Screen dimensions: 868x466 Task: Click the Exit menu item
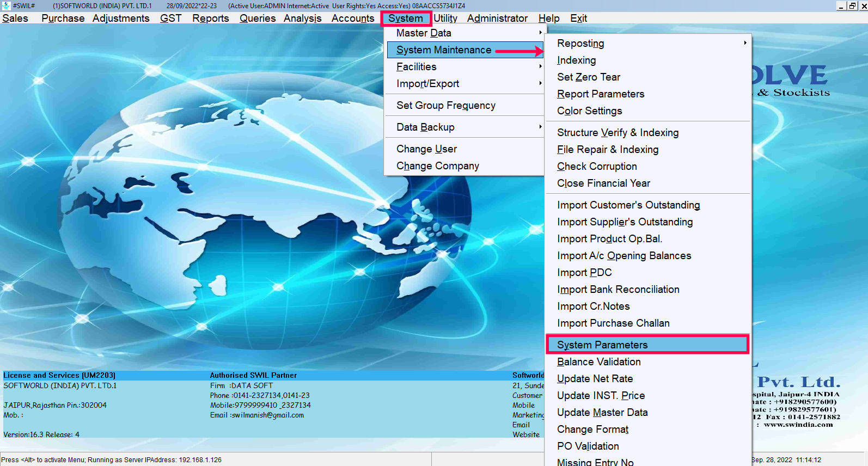pyautogui.click(x=578, y=19)
